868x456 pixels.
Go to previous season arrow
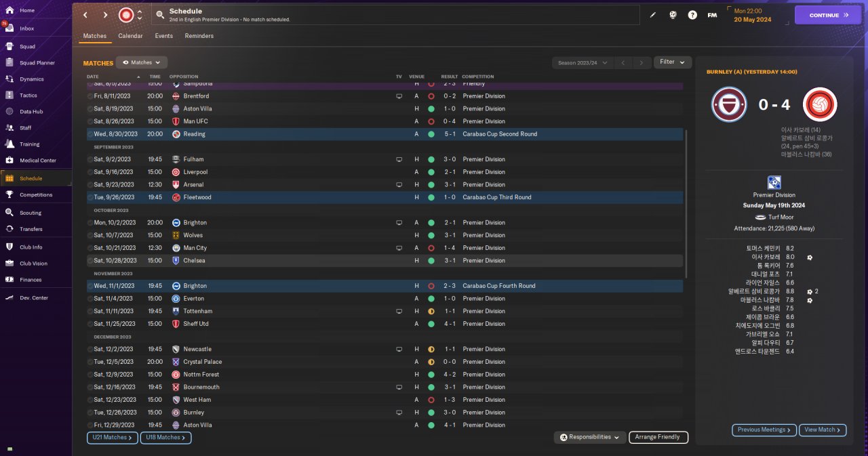click(623, 62)
